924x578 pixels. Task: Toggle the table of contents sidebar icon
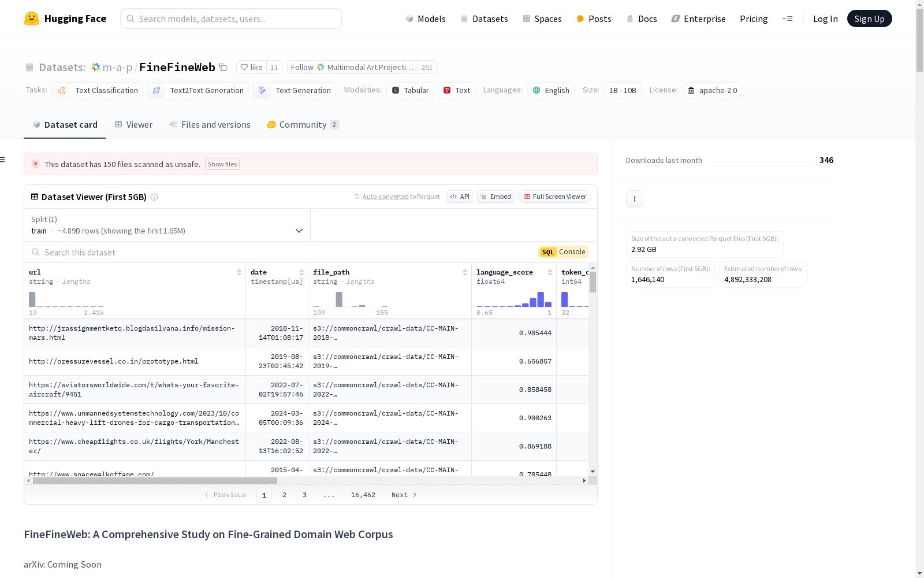(x=3, y=160)
